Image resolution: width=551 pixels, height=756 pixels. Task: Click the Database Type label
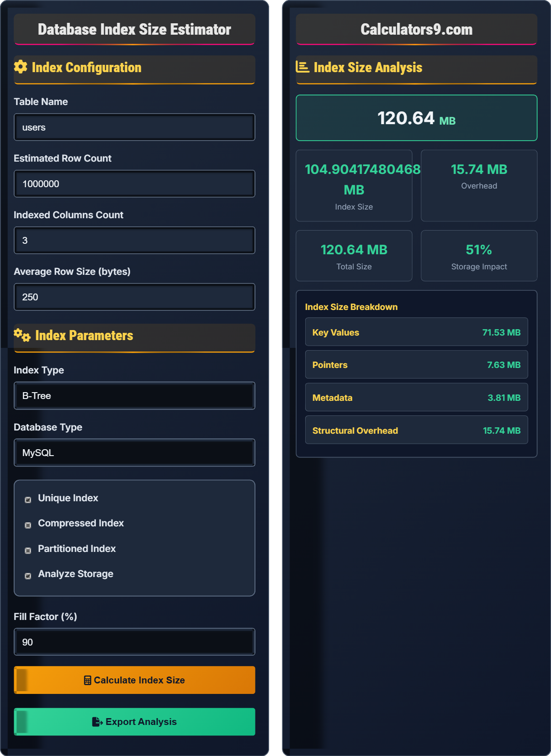click(x=48, y=427)
